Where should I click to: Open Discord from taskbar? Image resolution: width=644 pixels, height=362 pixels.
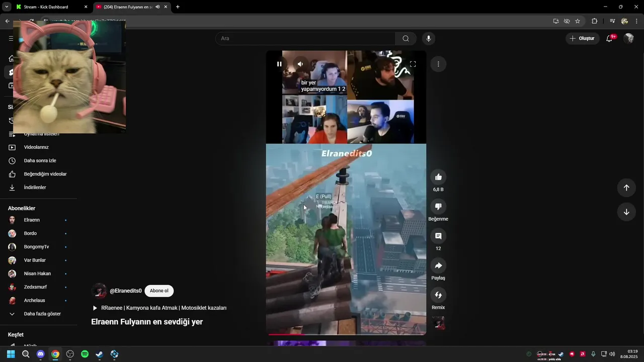click(x=41, y=354)
